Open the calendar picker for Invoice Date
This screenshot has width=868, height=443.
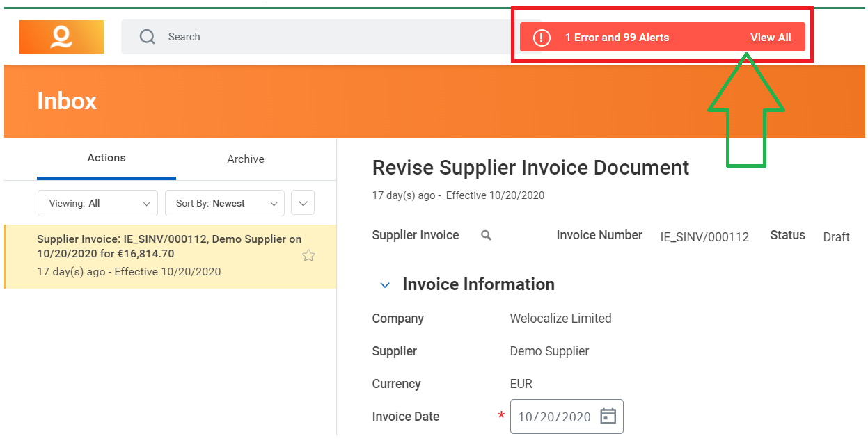click(x=607, y=416)
